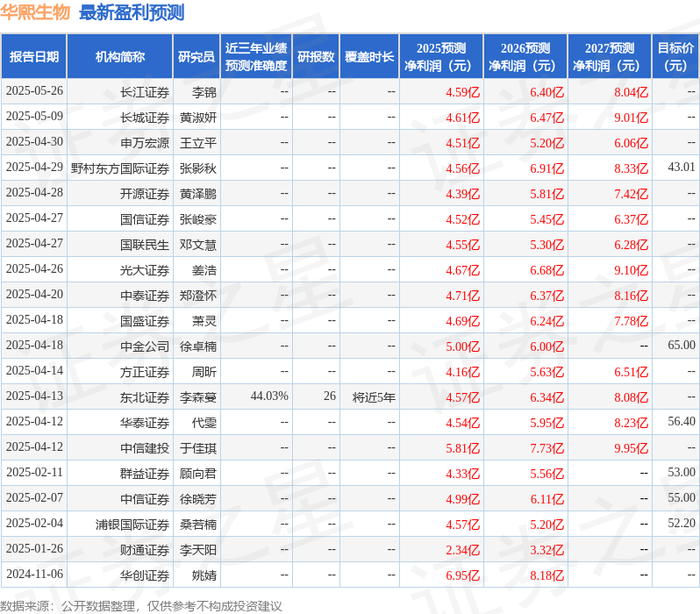Select researcher 于佳琪

(x=197, y=449)
